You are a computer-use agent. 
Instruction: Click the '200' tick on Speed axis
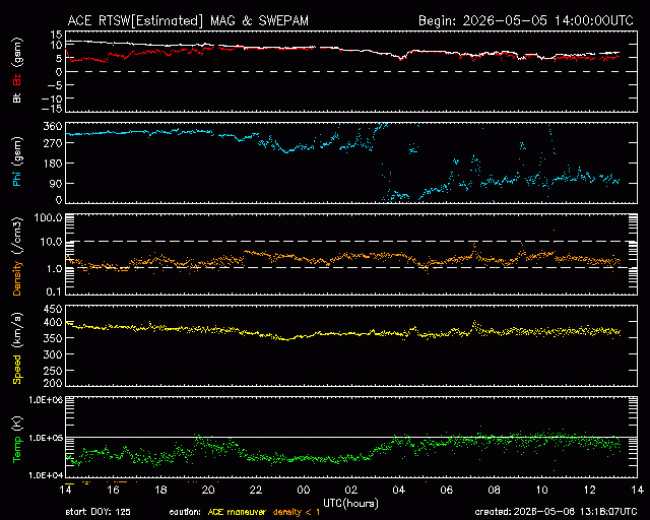click(x=53, y=383)
